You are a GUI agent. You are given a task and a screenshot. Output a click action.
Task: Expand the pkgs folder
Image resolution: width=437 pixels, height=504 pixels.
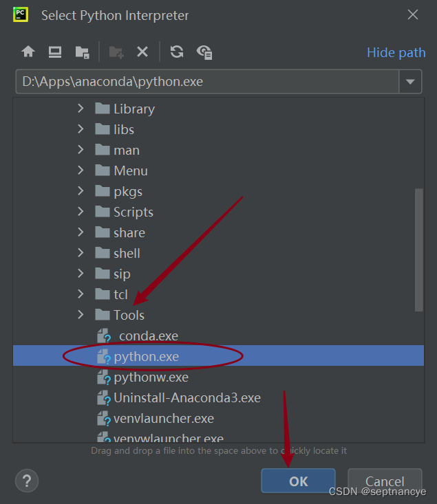(x=81, y=191)
